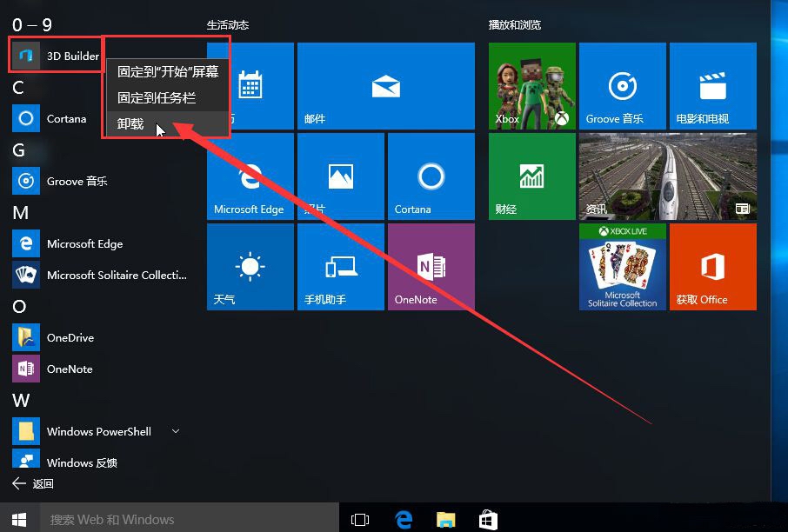Image resolution: width=788 pixels, height=532 pixels.
Task: Launch Groove 音乐 from the app list icon
Action: coord(25,181)
